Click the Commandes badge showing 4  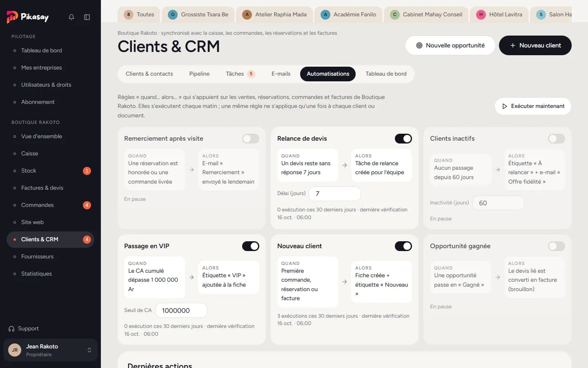[87, 205]
